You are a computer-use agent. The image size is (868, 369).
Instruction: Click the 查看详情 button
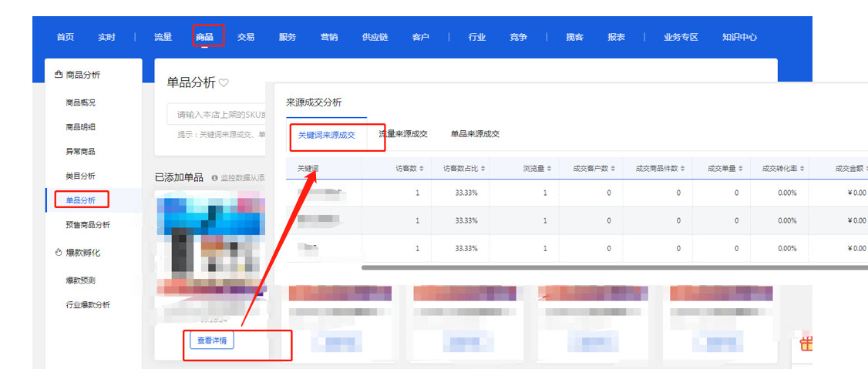[x=211, y=340]
